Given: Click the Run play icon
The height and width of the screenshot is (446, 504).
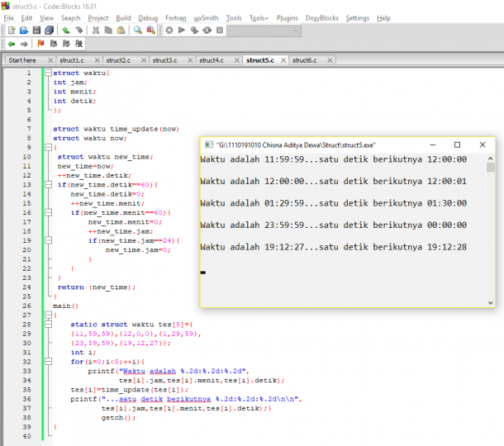Looking at the screenshot, I should pos(182,31).
